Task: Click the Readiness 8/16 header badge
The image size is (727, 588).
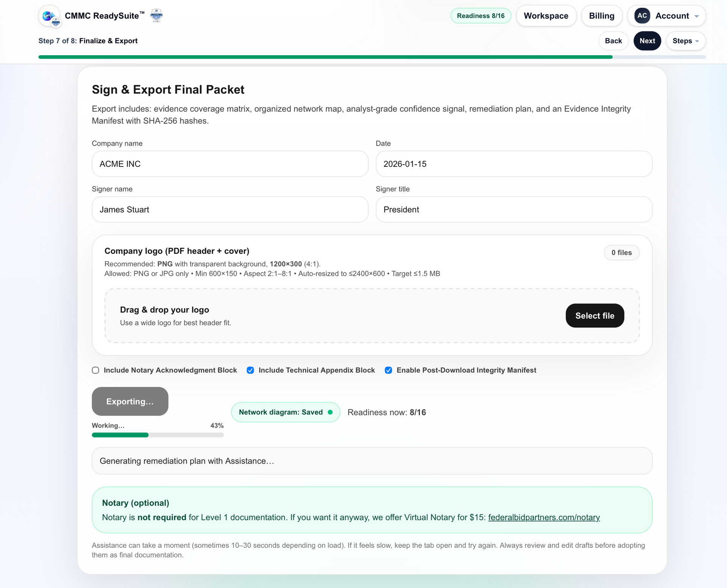Action: pos(481,16)
